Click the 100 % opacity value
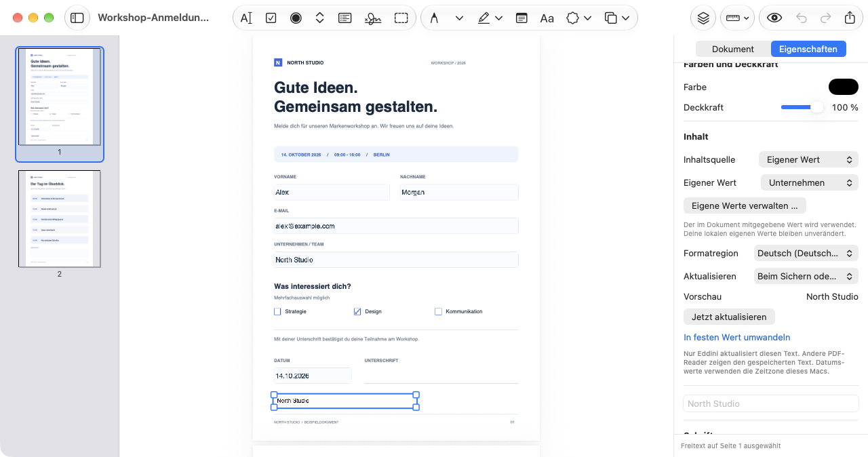 coord(845,107)
